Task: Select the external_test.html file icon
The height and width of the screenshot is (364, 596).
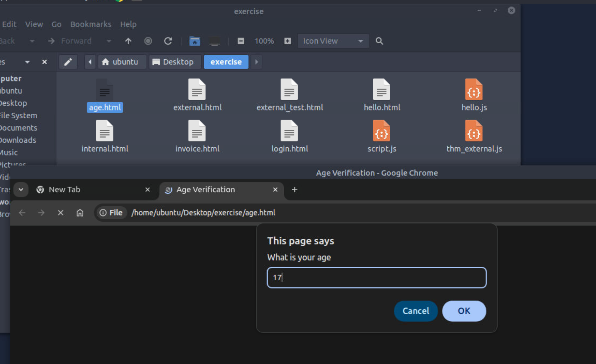Action: tap(289, 89)
